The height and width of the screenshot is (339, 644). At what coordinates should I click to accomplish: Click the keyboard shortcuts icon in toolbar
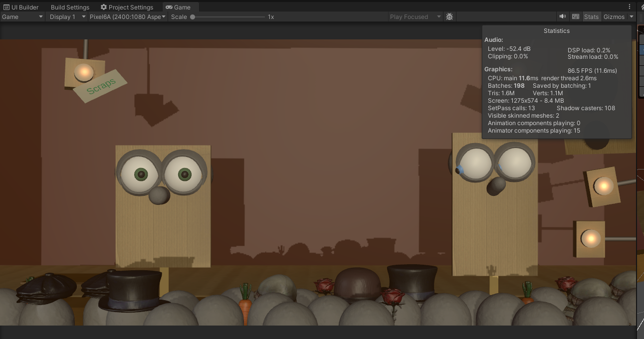click(576, 16)
